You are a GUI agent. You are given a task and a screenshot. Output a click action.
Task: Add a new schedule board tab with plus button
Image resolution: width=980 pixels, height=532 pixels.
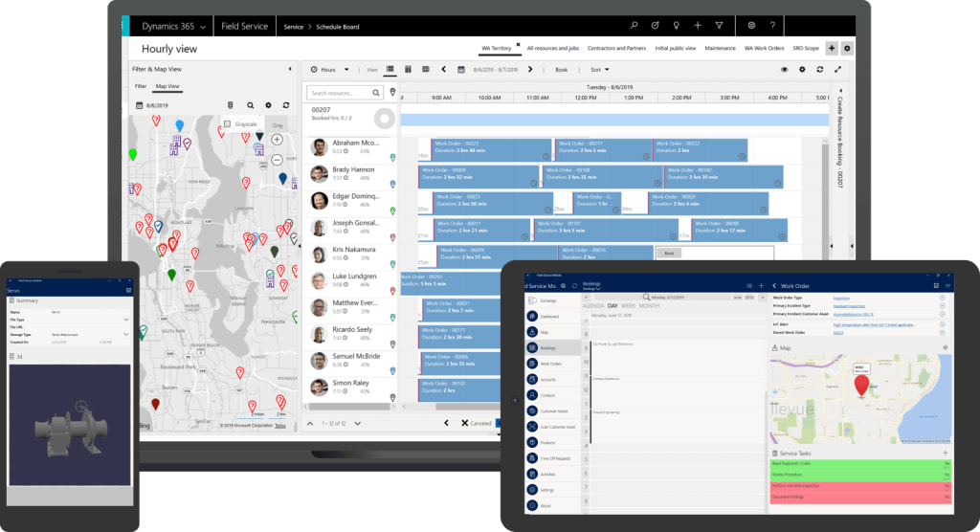[832, 48]
